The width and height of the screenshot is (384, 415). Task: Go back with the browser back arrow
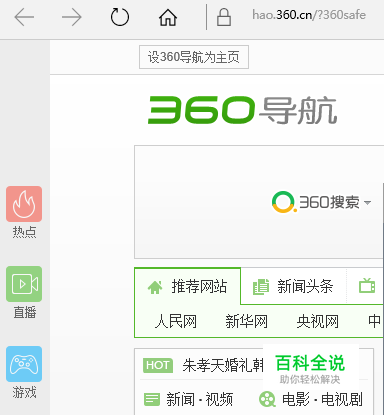pos(24,17)
